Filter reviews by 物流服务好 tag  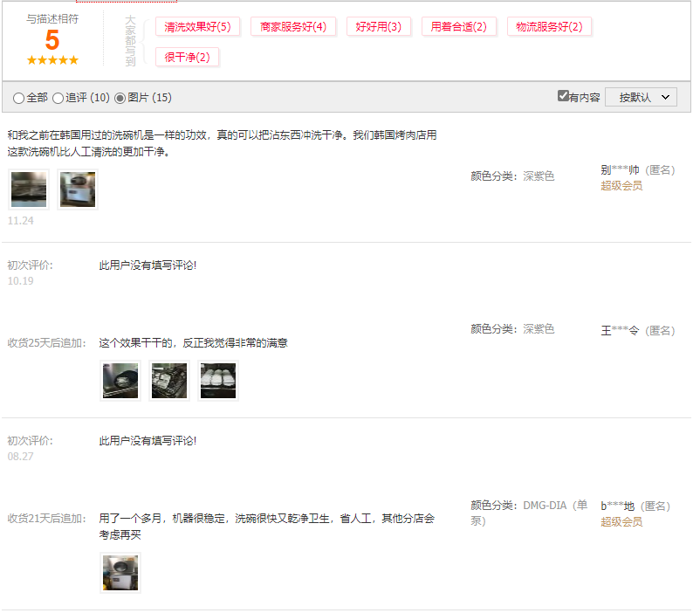(x=547, y=26)
